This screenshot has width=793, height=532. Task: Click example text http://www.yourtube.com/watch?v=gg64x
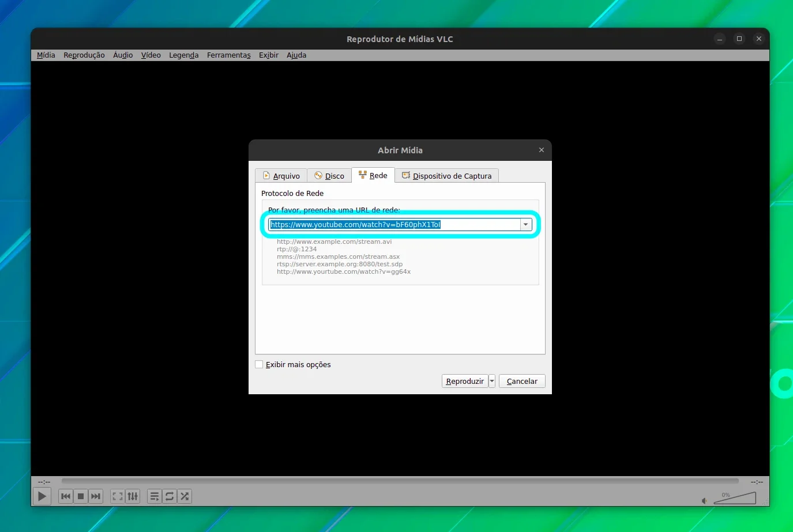click(x=344, y=271)
